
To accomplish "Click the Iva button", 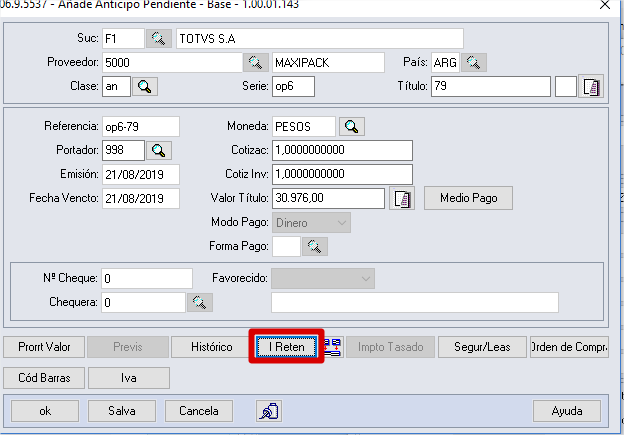I will [x=129, y=378].
